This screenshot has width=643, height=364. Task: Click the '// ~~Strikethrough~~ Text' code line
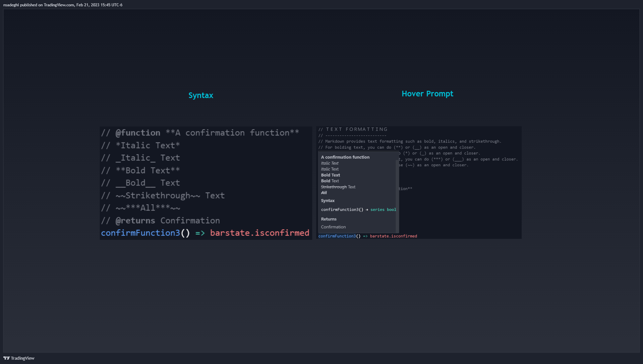[163, 195]
